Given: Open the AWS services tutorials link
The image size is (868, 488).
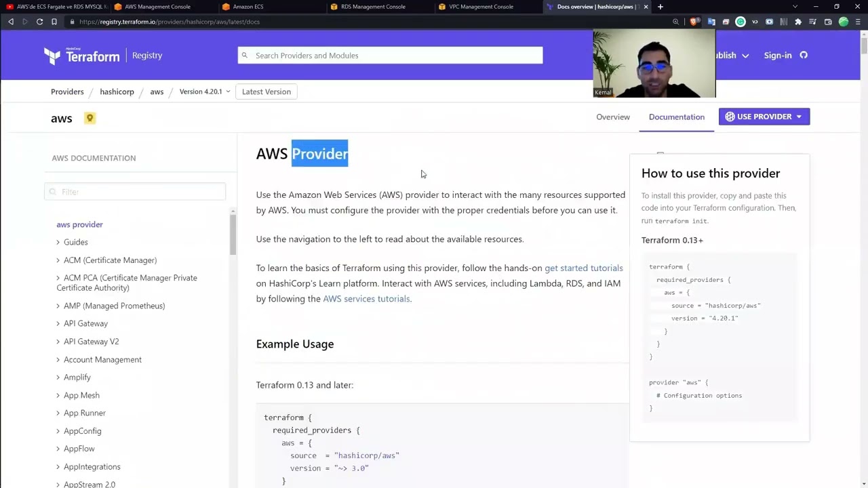Looking at the screenshot, I should [366, 299].
